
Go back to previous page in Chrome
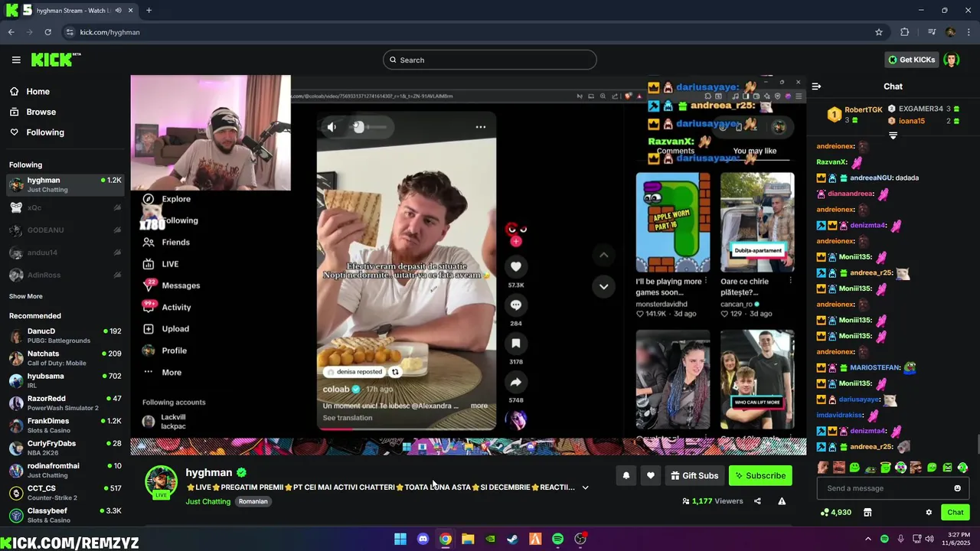click(11, 32)
